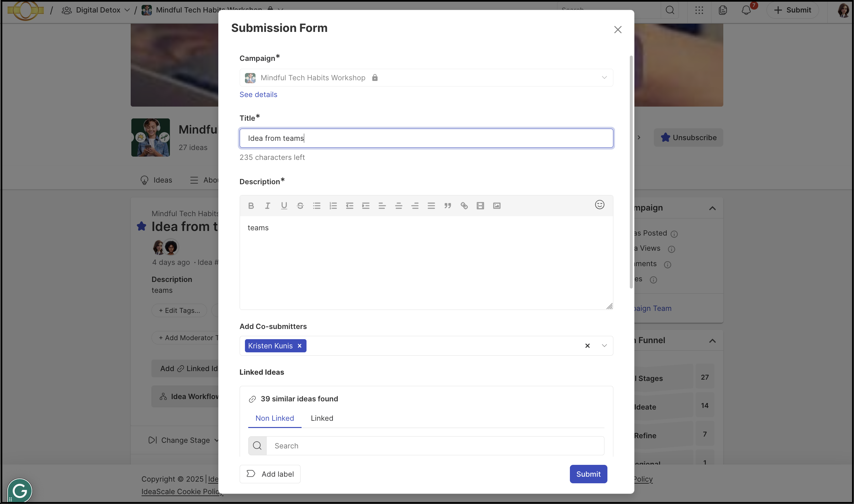Insert blockquote in description editor
The width and height of the screenshot is (854, 504).
pyautogui.click(x=447, y=206)
